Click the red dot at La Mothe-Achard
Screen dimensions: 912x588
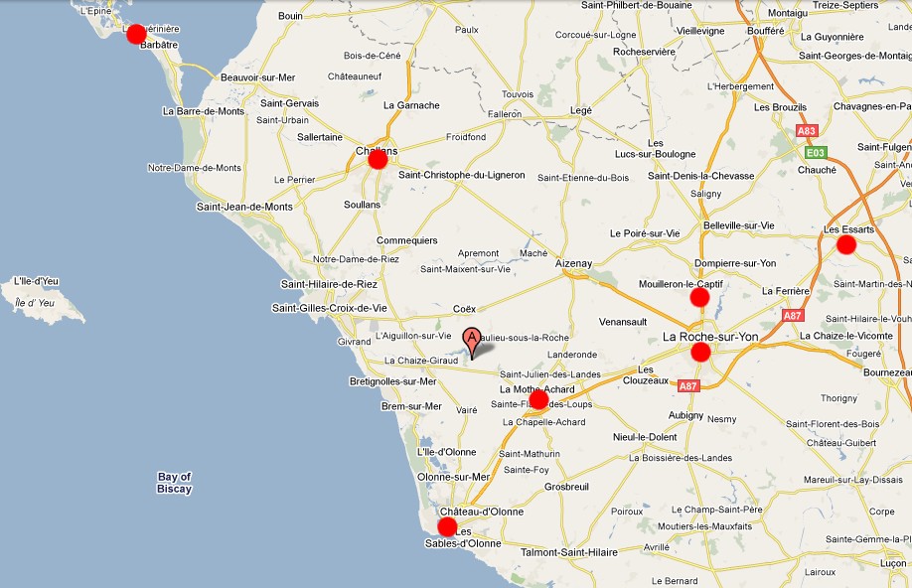538,399
